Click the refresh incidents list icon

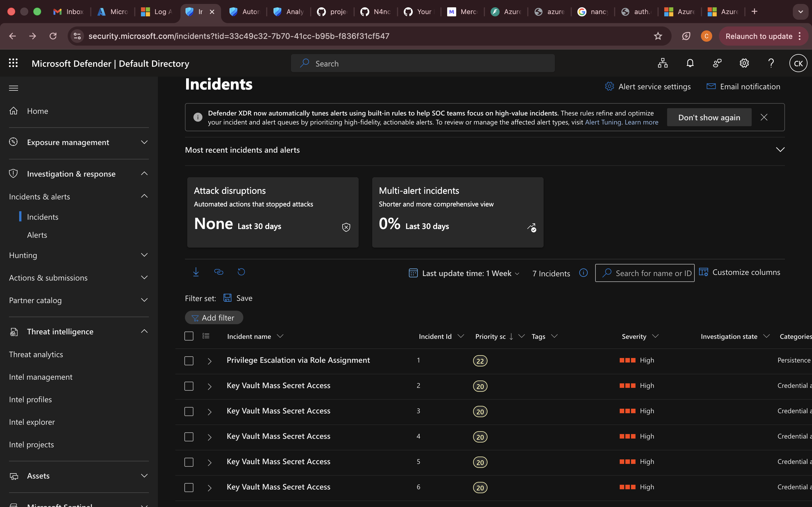click(x=241, y=272)
